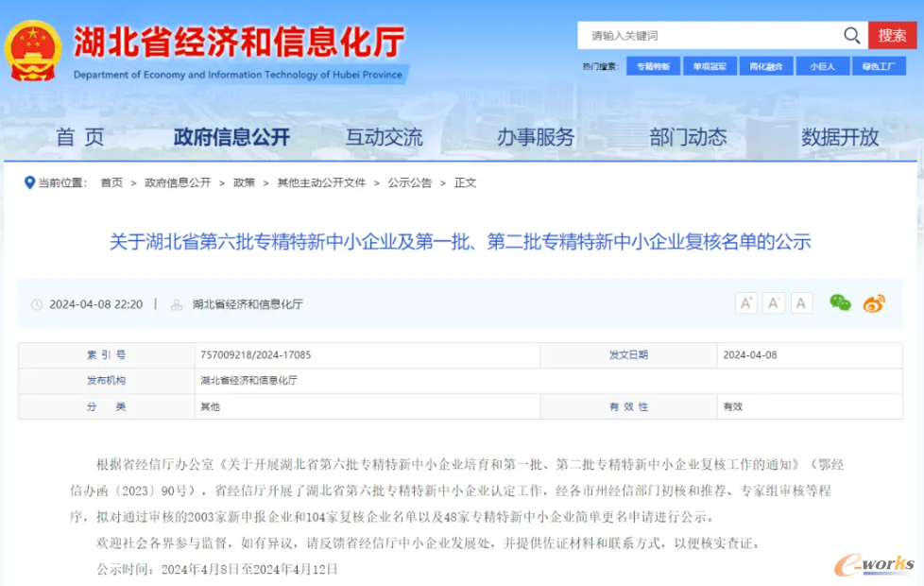924x586 pixels.
Task: Go to the 办事服务 menu
Action: (x=536, y=137)
